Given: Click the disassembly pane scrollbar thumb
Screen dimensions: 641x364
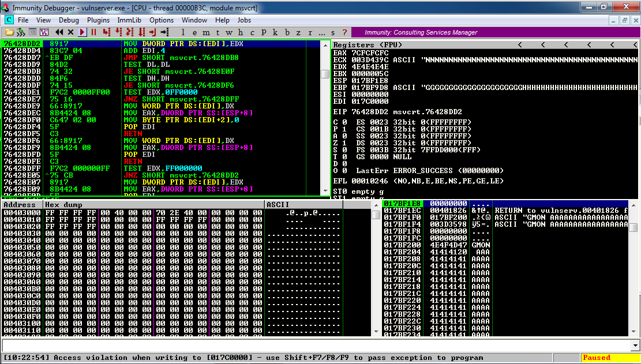Looking at the screenshot, I should (x=325, y=74).
